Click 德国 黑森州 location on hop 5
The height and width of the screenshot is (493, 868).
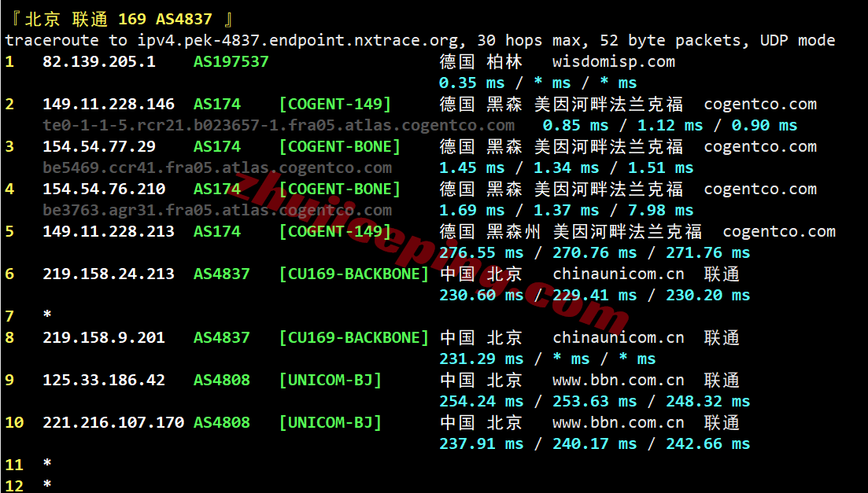[490, 231]
